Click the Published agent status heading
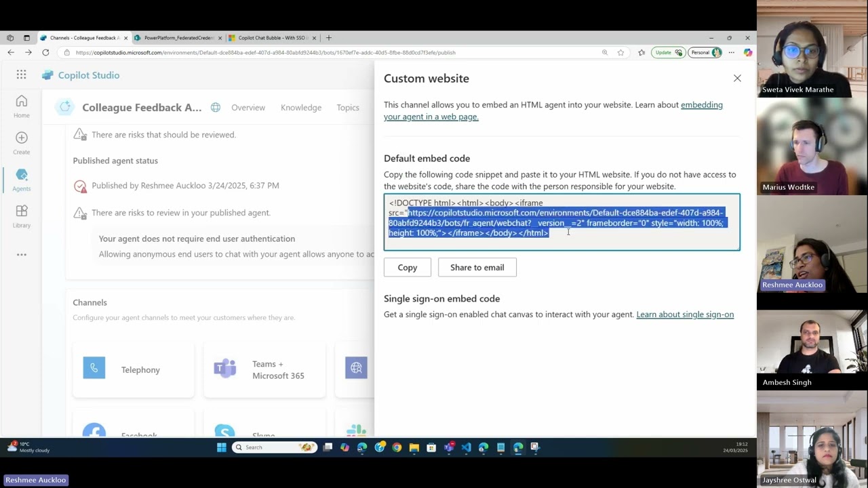This screenshot has width=868, height=488. pos(115,161)
